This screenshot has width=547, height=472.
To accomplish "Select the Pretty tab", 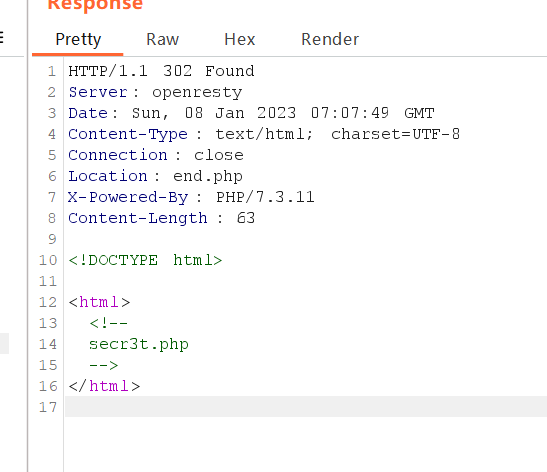I will [x=78, y=40].
